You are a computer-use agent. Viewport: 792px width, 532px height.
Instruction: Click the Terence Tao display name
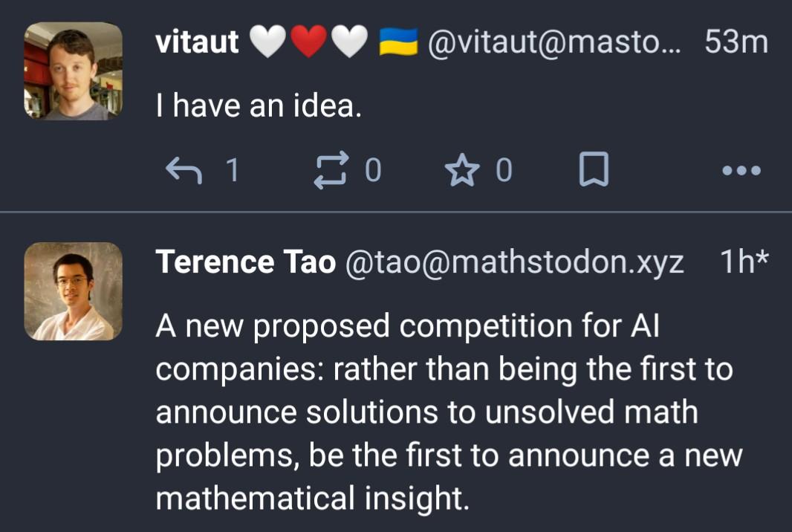pos(245,262)
